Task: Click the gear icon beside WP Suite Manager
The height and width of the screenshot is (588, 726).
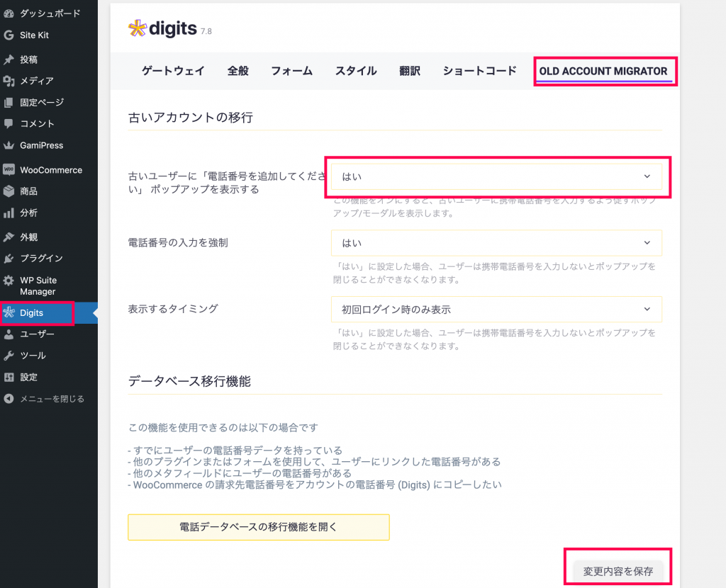Action: (9, 281)
